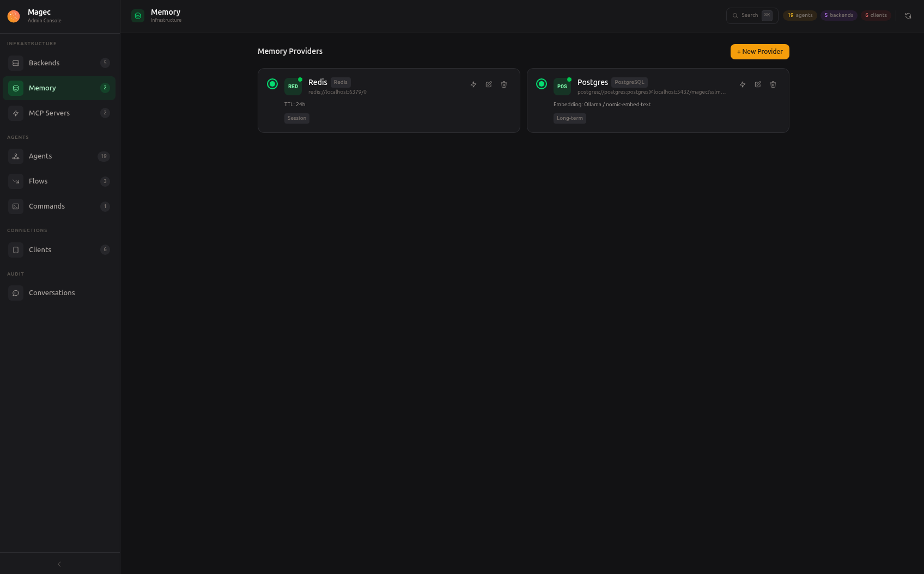This screenshot has width=924, height=574.
Task: Open the Session tag on Redis card
Action: tap(296, 118)
